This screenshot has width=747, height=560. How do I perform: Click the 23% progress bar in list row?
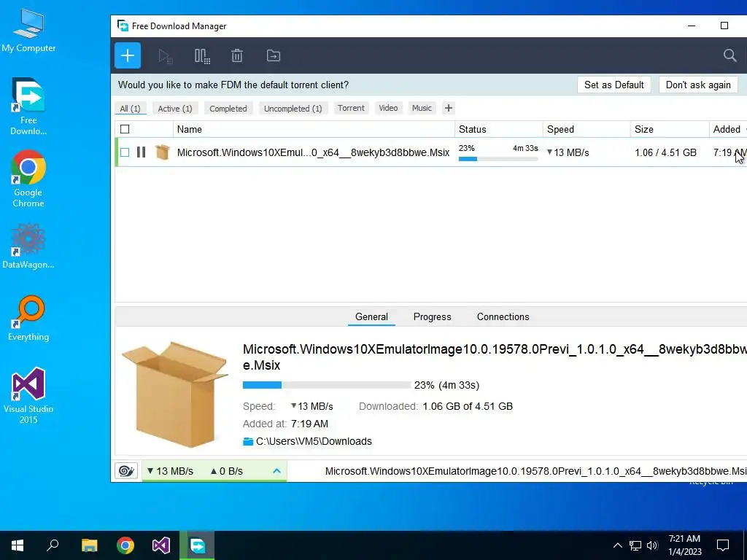(x=498, y=159)
